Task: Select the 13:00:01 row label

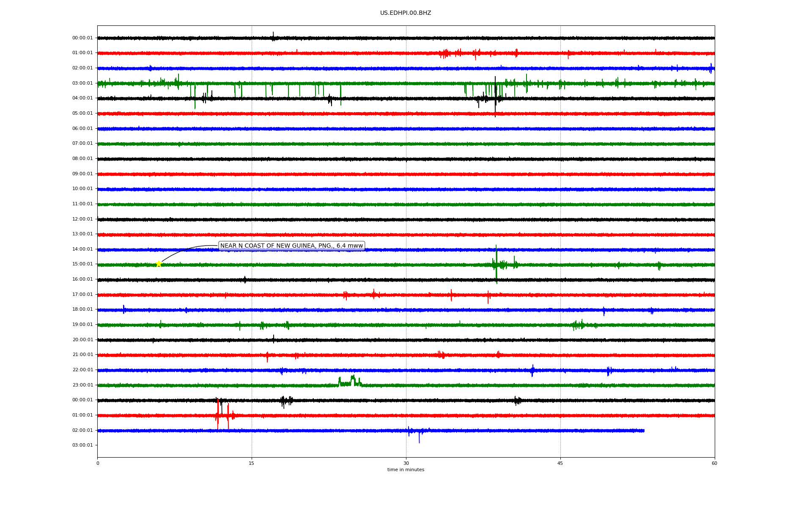Action: click(x=82, y=234)
